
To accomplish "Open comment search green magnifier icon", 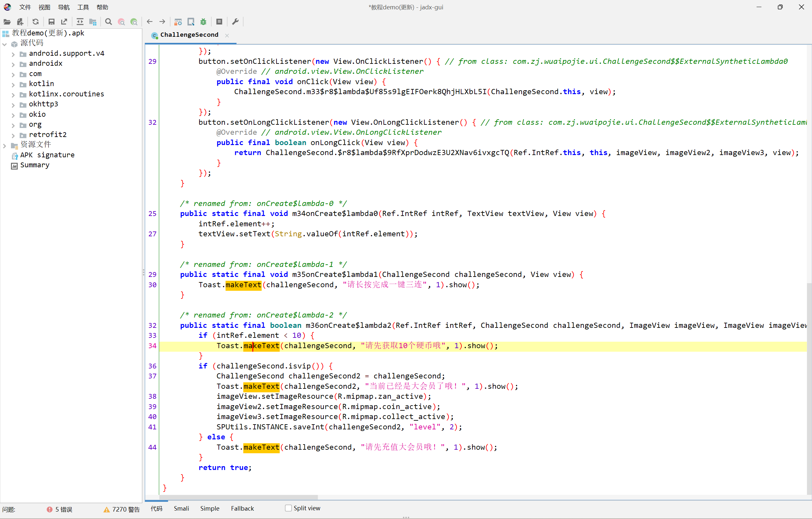I will tap(134, 22).
